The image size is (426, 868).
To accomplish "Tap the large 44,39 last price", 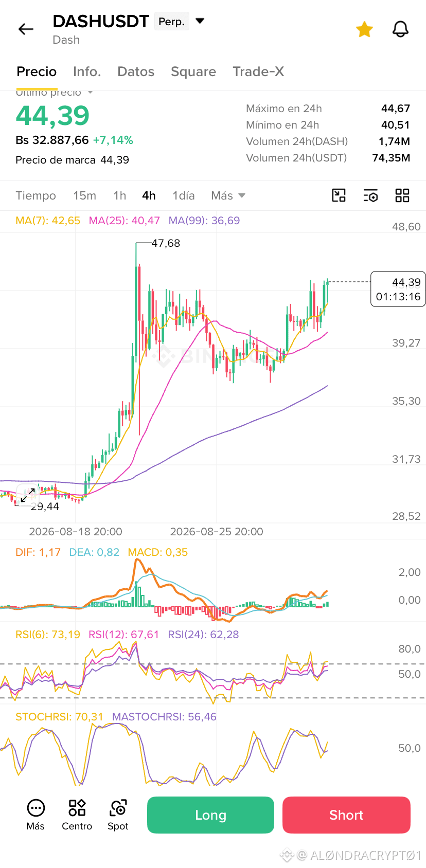I will [x=52, y=115].
